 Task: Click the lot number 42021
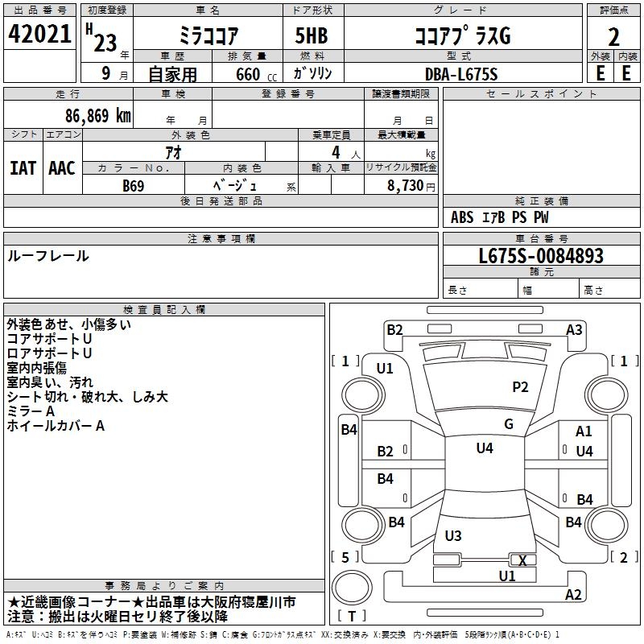tap(39, 34)
